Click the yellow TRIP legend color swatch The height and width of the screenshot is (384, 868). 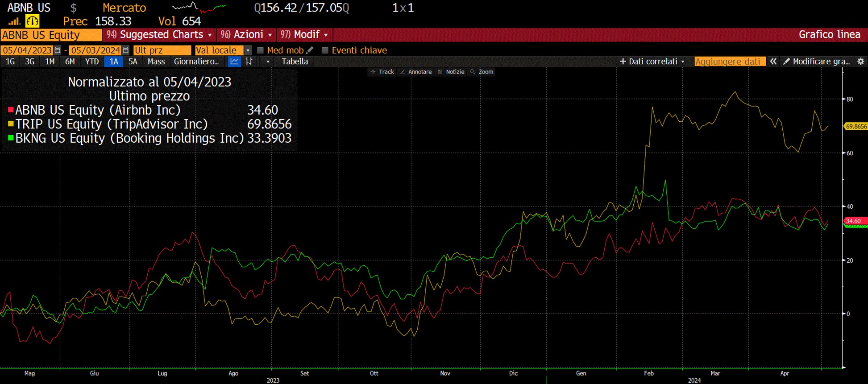tap(11, 124)
